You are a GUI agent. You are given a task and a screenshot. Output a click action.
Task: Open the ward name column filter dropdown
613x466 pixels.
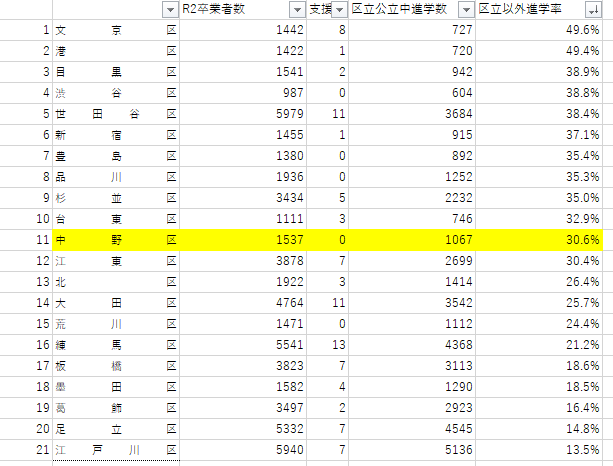point(170,10)
